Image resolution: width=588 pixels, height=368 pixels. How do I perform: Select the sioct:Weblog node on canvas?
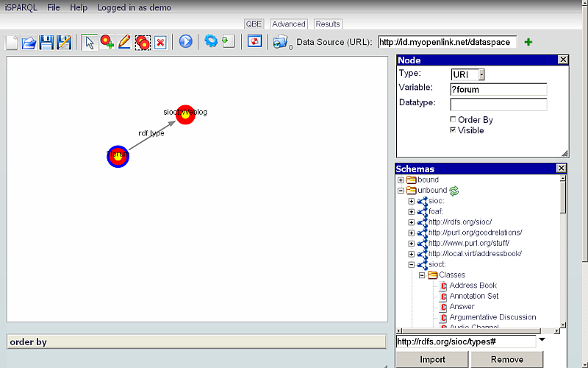[185, 115]
